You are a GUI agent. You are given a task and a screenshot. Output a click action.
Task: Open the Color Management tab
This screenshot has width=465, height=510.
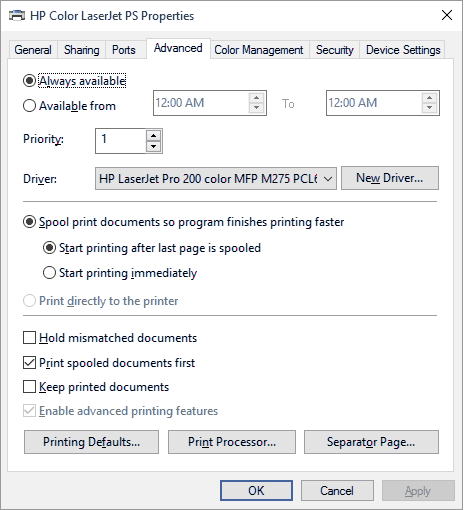[259, 50]
